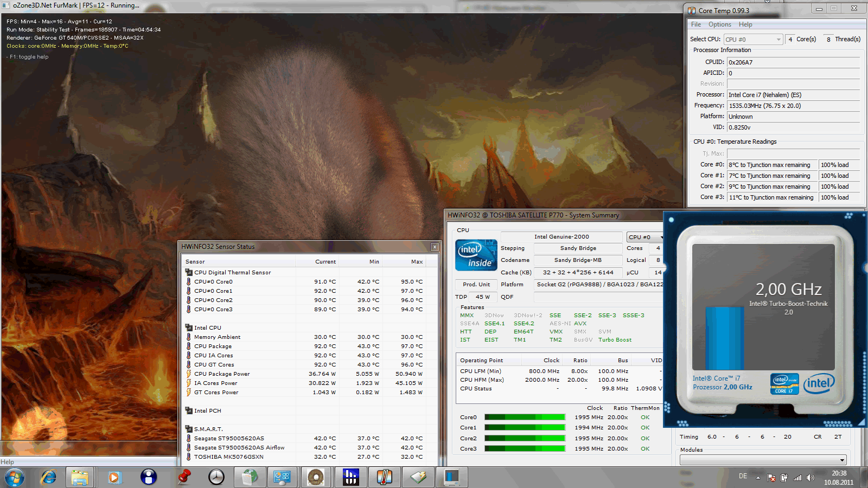The image size is (868, 488).
Task: Open the CPU #0 dropdown in HWiNFO32 summary
Action: (645, 237)
